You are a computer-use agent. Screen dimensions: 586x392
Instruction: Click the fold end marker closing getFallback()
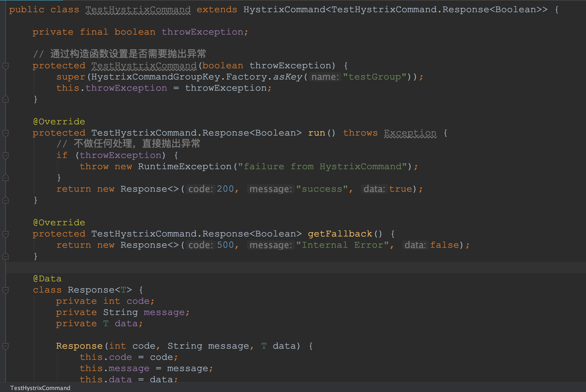(x=6, y=256)
